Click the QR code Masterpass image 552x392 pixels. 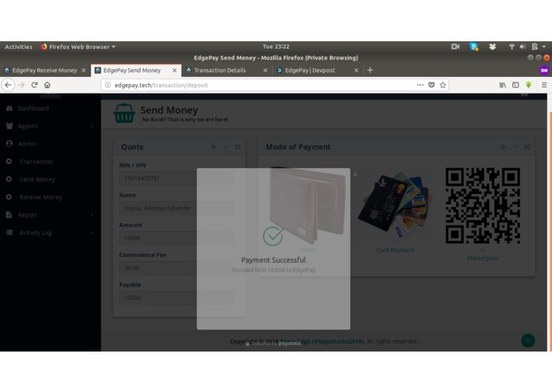483,206
